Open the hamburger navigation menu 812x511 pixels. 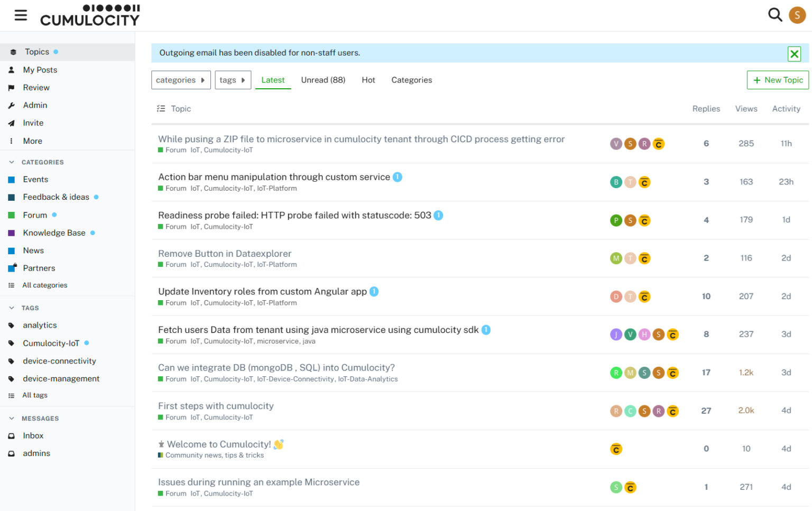click(x=21, y=15)
